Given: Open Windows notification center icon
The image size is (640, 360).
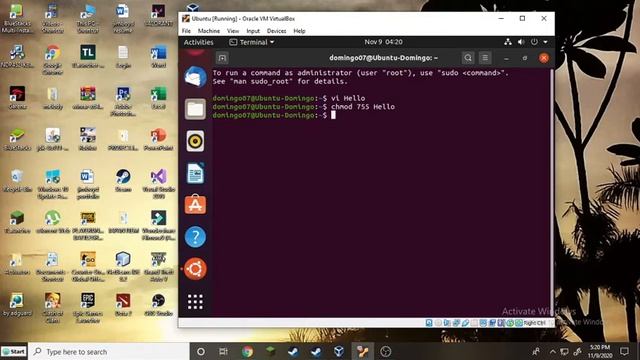Looking at the screenshot, I should (624, 351).
